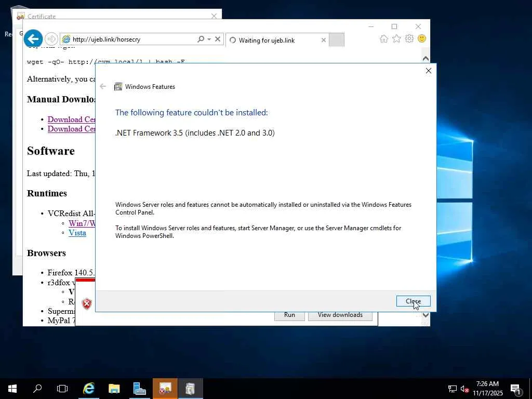
Task: Click the search magnifier in address bar
Action: pyautogui.click(x=201, y=39)
